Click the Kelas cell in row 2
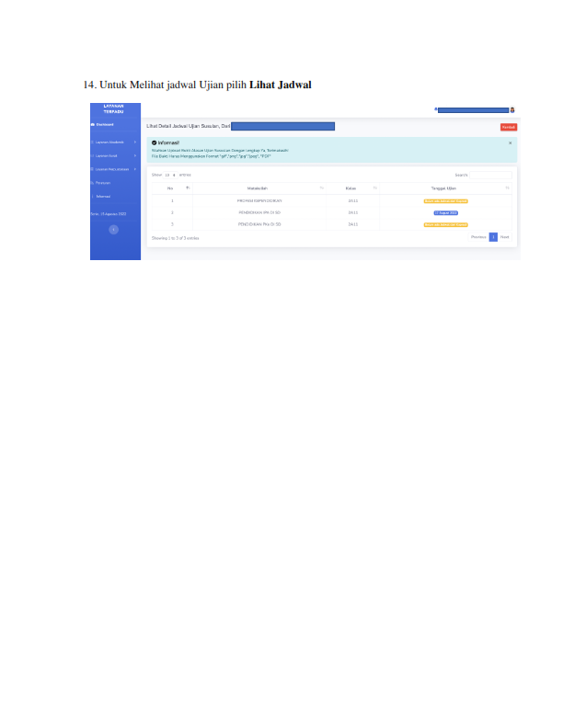563x728 pixels. coord(353,212)
